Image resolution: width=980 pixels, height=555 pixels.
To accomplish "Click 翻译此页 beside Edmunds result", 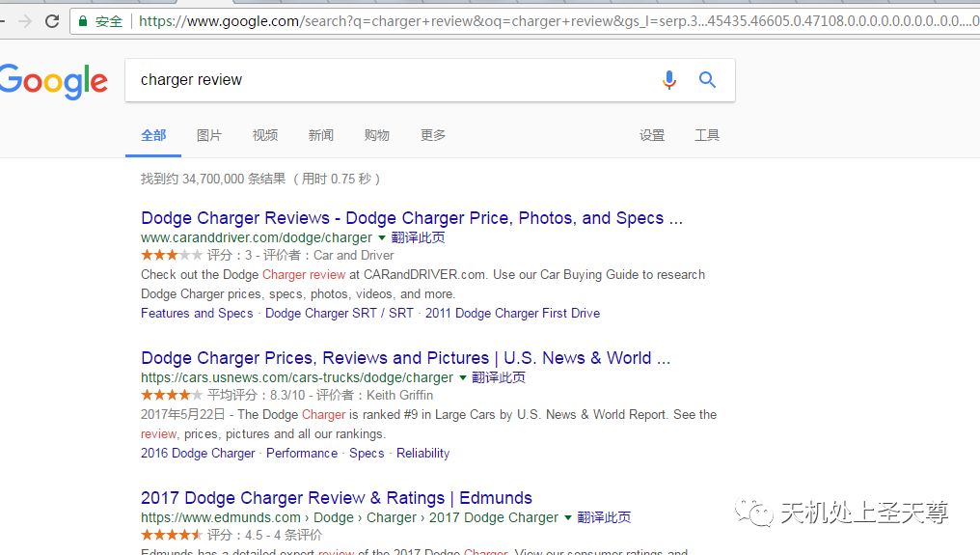I will [605, 518].
